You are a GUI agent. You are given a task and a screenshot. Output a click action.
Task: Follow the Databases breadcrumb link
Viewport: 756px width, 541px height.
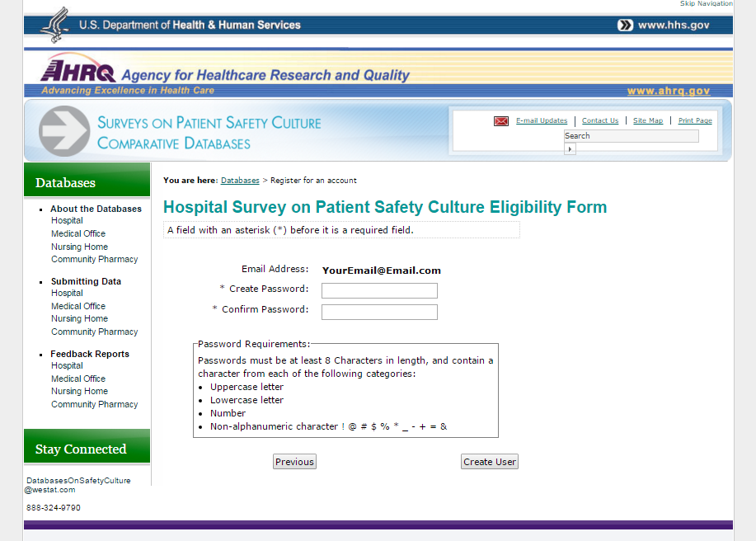click(240, 181)
